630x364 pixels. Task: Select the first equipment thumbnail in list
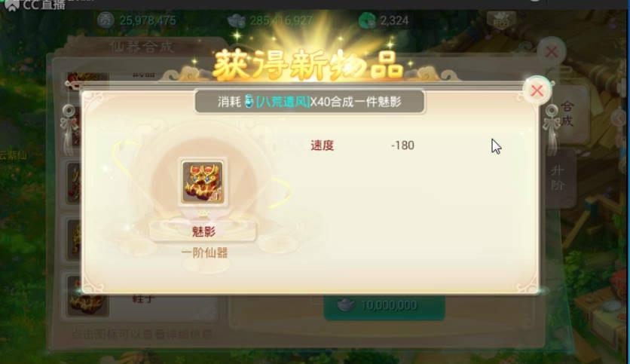click(x=88, y=78)
